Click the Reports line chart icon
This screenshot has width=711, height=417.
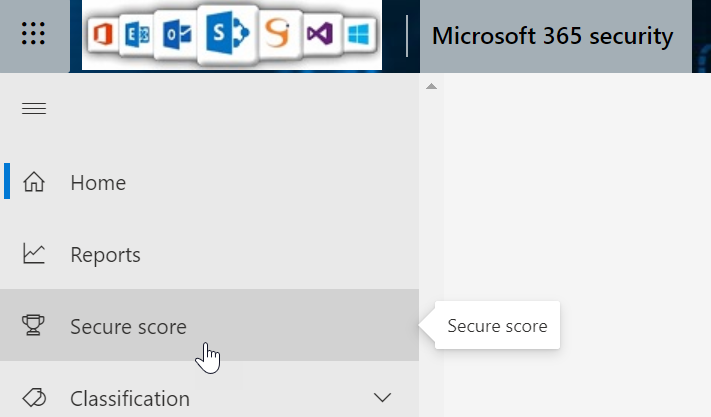(34, 255)
